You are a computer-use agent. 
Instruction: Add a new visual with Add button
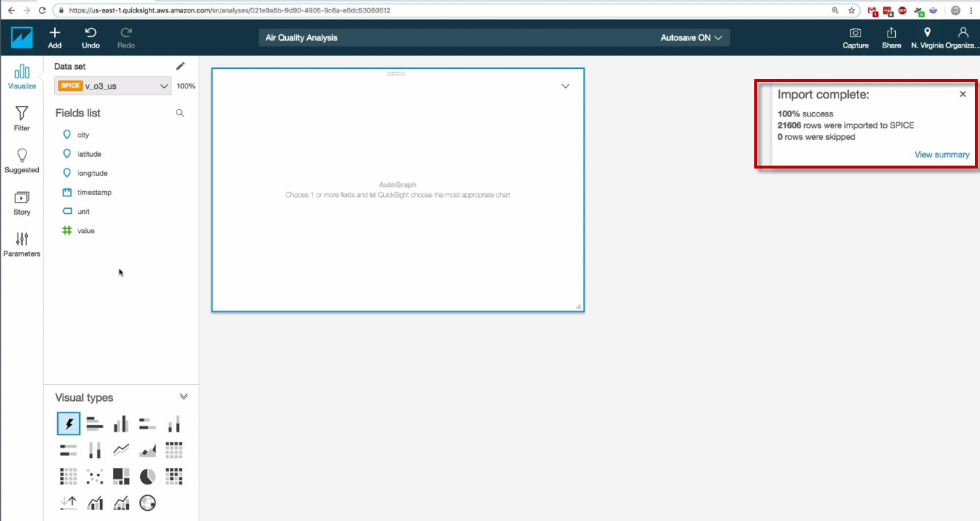coord(55,38)
